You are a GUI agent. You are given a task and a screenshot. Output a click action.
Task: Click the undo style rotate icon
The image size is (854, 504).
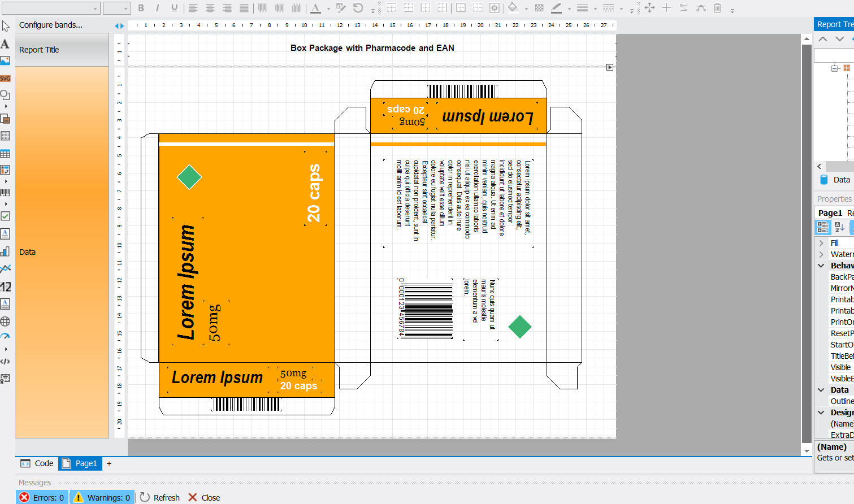click(358, 8)
